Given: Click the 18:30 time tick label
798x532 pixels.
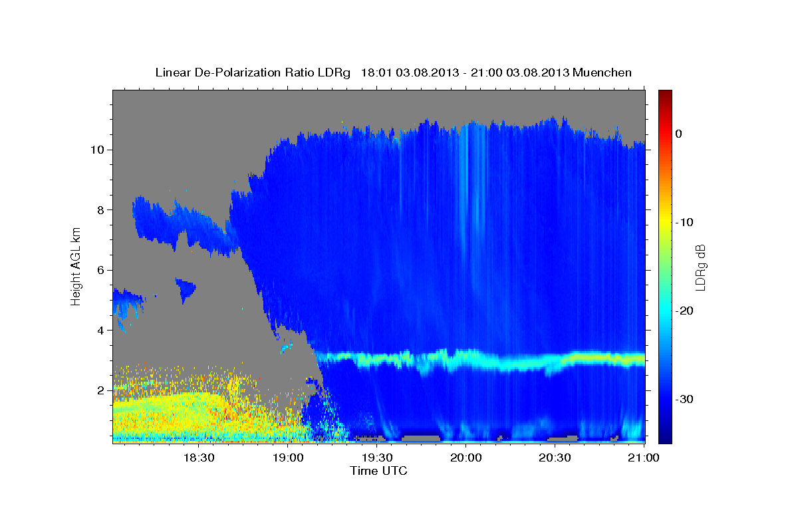Looking at the screenshot, I should click(x=199, y=458).
